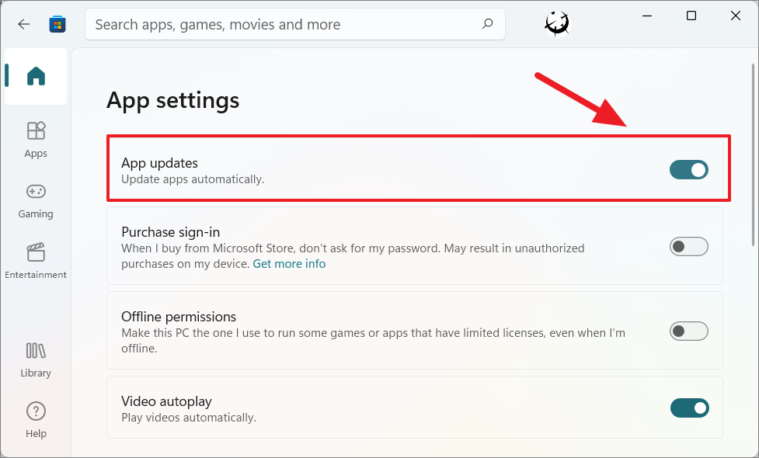Viewport: 759px width, 458px height.
Task: Open the Apps section in sidebar
Action: pyautogui.click(x=36, y=139)
